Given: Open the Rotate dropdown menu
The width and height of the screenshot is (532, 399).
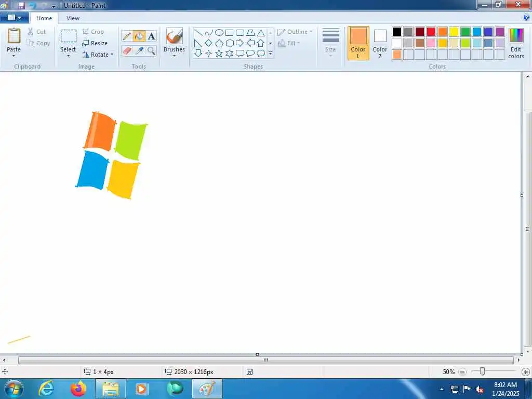Looking at the screenshot, I should tap(98, 55).
